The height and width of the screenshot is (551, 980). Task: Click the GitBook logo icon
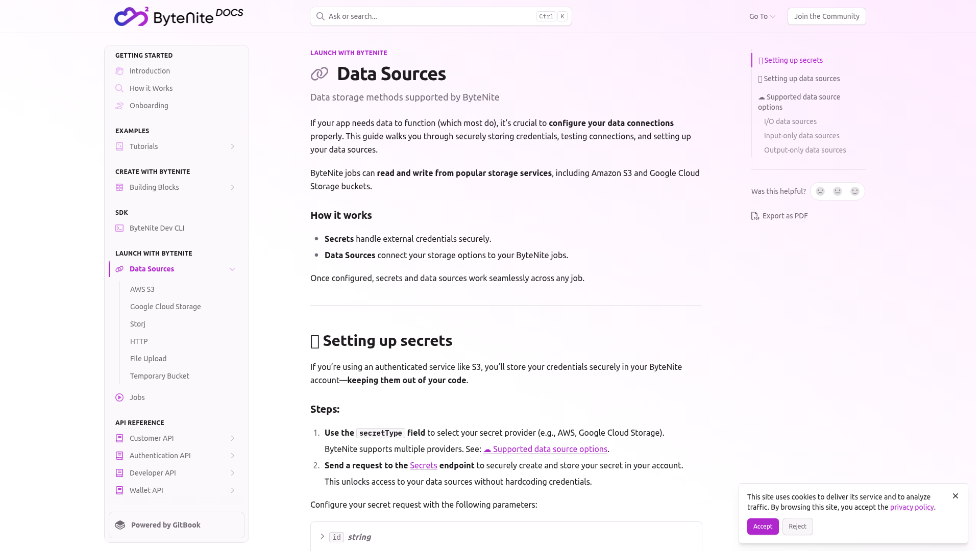[x=120, y=525]
